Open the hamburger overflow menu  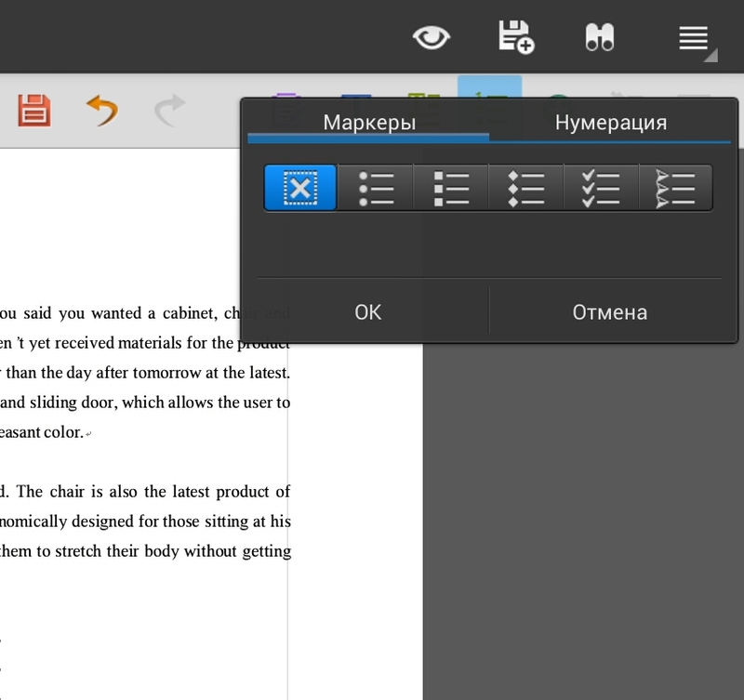[693, 38]
